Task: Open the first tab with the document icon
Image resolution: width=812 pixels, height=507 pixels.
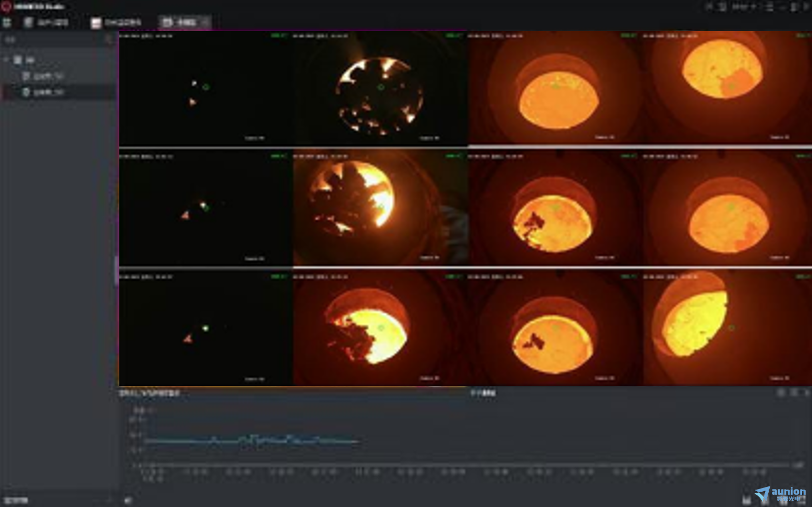Action: click(x=46, y=22)
